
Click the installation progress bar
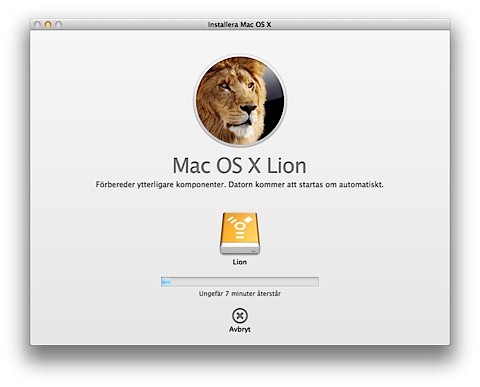coord(240,282)
